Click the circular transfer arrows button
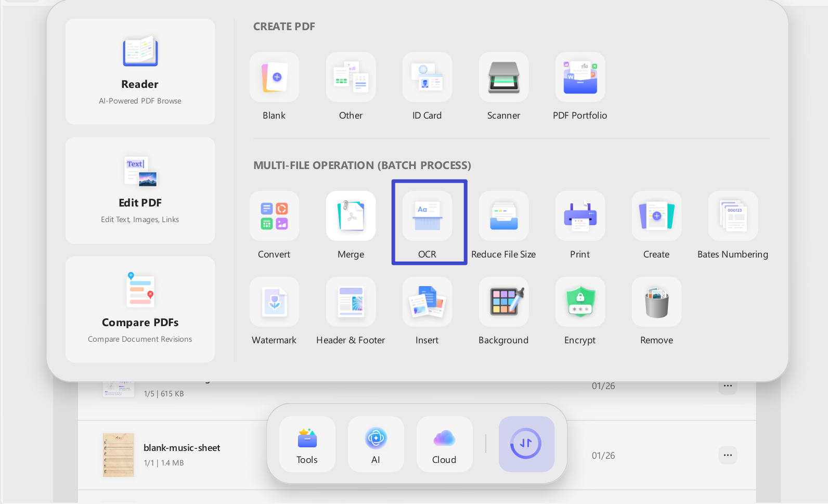The image size is (828, 504). (526, 444)
